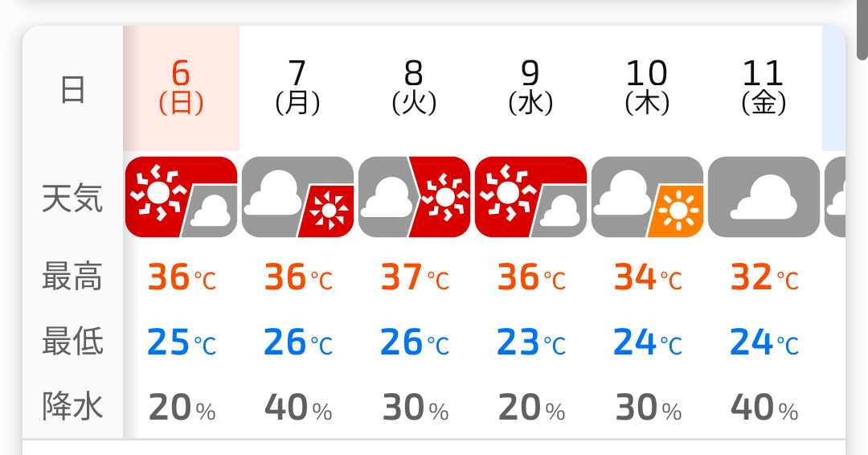Click the 23°C low temperature on the 9th
This screenshot has height=455, width=868.
pos(531,342)
